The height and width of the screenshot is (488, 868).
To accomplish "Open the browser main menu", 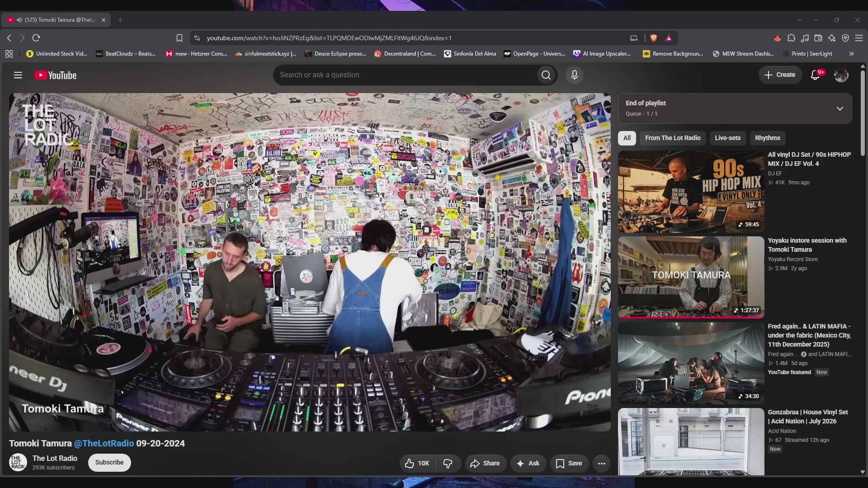I will (x=859, y=38).
